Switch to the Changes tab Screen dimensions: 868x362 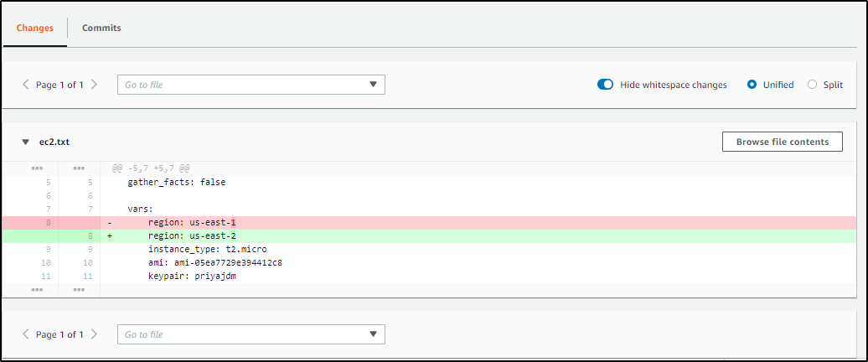click(x=35, y=28)
